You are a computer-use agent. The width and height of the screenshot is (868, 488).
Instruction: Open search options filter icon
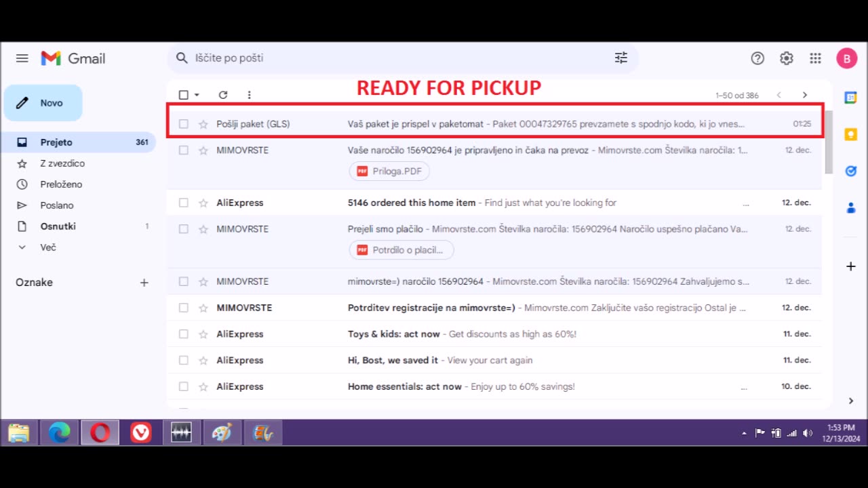pos(621,58)
